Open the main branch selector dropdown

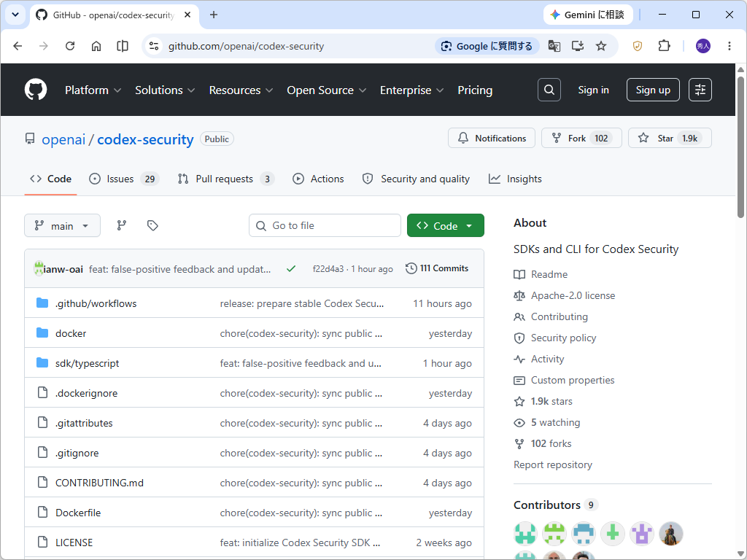coord(63,225)
